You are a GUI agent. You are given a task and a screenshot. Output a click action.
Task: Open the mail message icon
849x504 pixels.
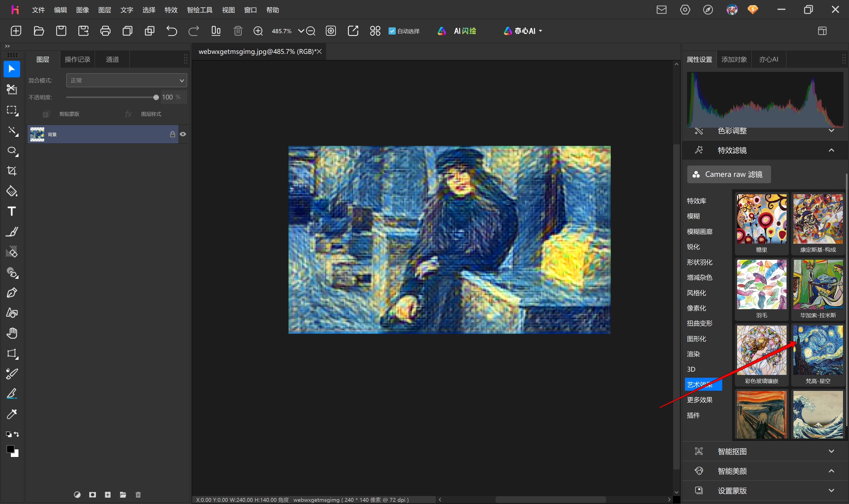[x=661, y=10]
